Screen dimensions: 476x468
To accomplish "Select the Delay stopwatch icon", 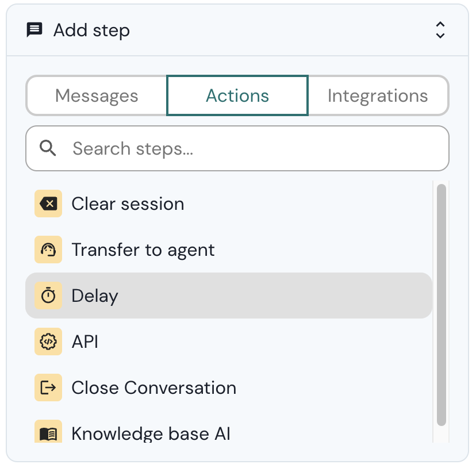I will tap(48, 296).
